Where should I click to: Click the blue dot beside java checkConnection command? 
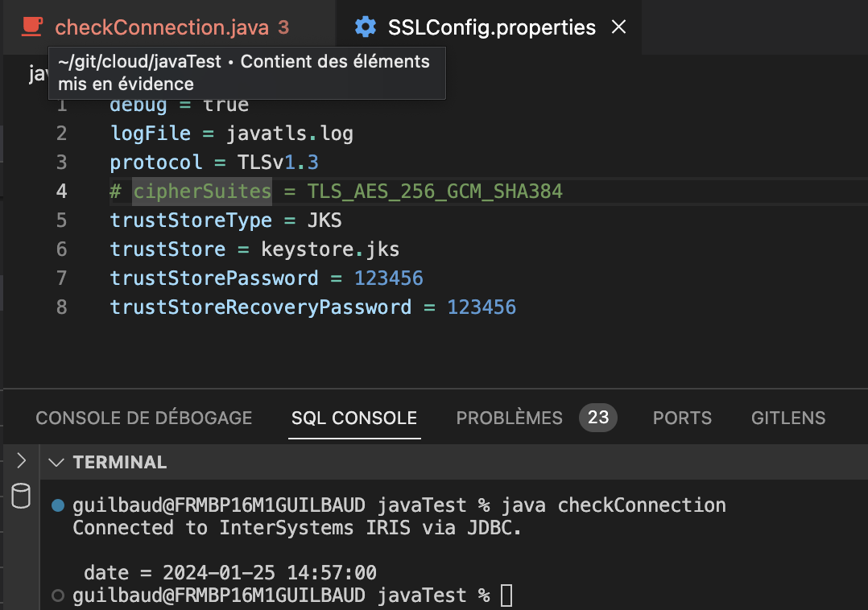(57, 505)
